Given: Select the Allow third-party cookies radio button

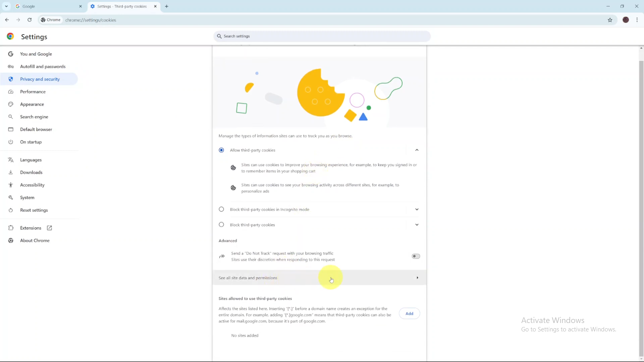Looking at the screenshot, I should pos(221,150).
